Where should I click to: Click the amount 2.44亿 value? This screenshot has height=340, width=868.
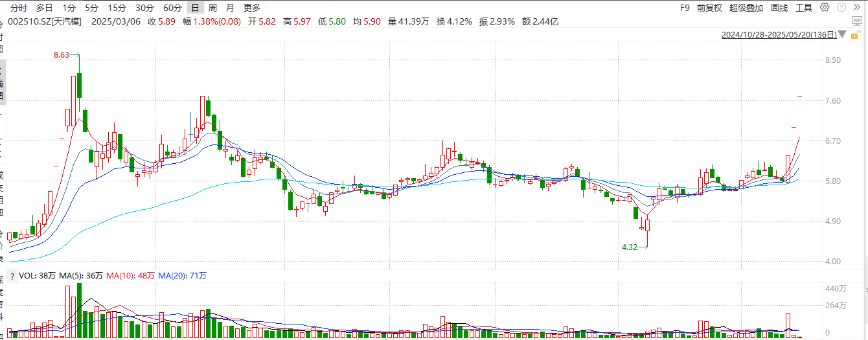click(x=545, y=21)
